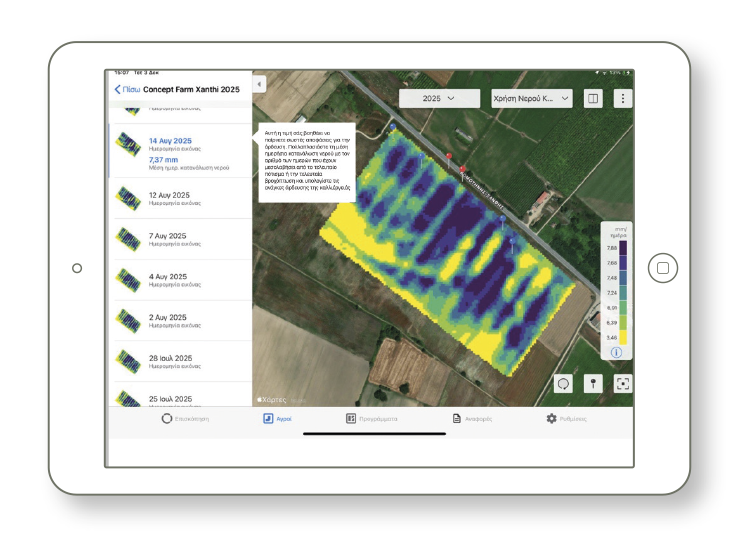Open the 2025 year dropdown
Screen dimensions: 753x552
click(438, 98)
